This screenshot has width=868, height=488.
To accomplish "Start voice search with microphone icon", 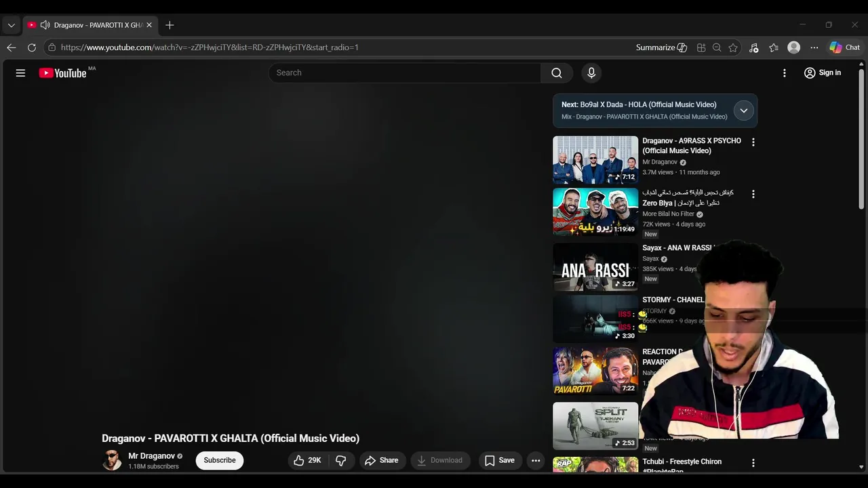I will pyautogui.click(x=591, y=73).
